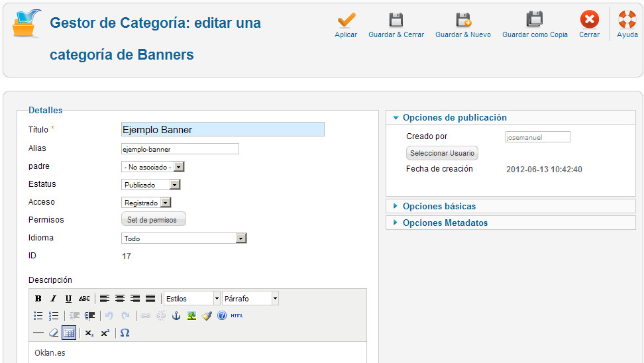This screenshot has height=363, width=644.
Task: Insert a horizontal rule line
Action: click(38, 333)
